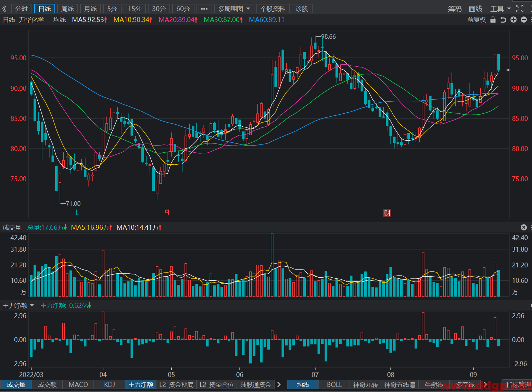Click the unlock padlock icon beside 前复权

coord(493,20)
